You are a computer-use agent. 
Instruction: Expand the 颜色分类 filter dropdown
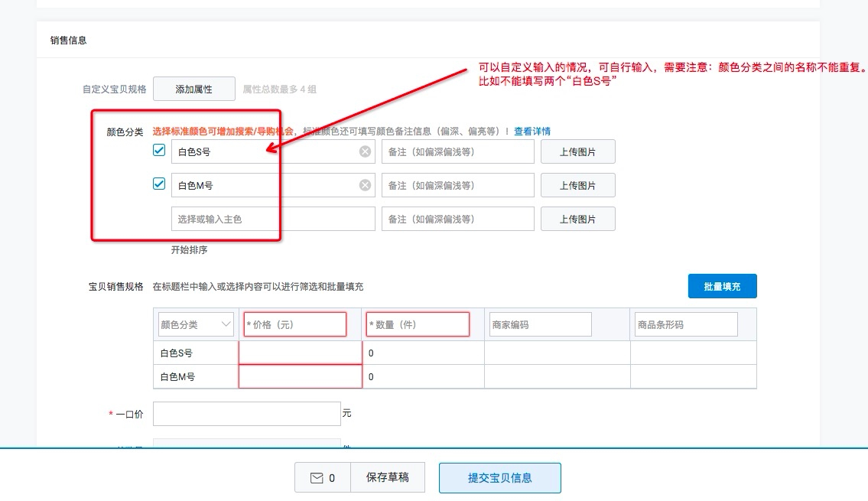[x=196, y=324]
